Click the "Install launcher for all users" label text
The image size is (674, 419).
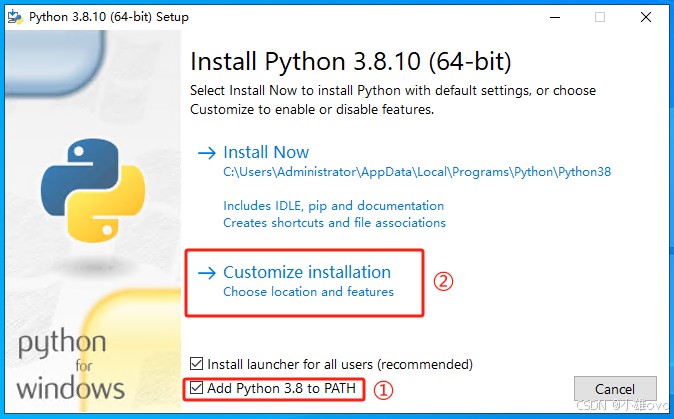coord(339,364)
